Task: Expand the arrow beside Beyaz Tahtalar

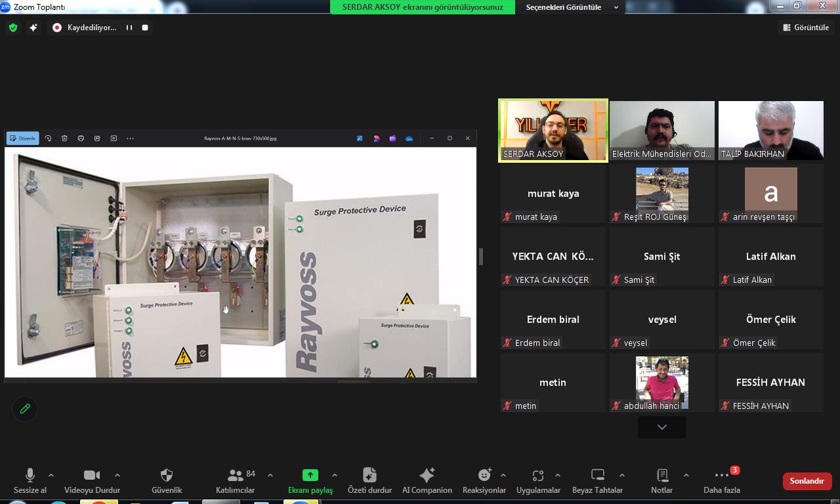Action: [621, 475]
